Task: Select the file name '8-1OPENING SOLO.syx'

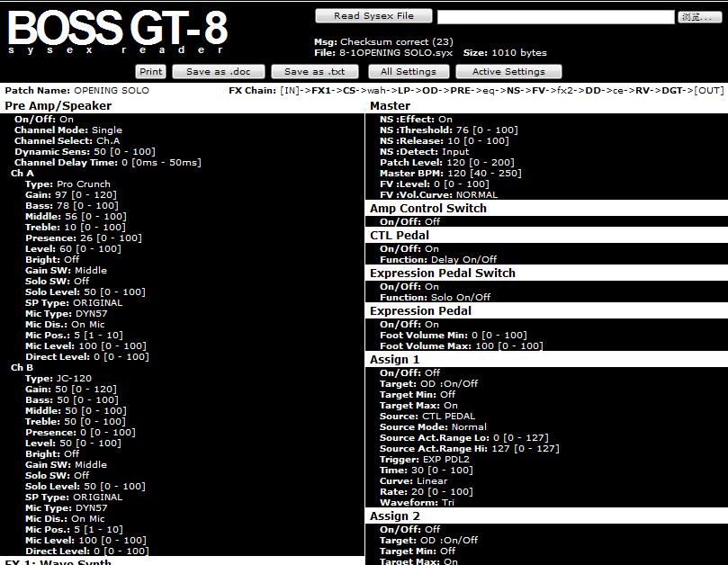Action: click(x=396, y=52)
